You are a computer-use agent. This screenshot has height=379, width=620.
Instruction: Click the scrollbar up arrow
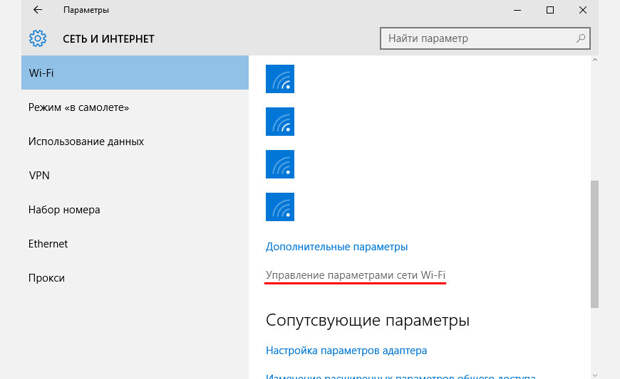pyautogui.click(x=594, y=60)
